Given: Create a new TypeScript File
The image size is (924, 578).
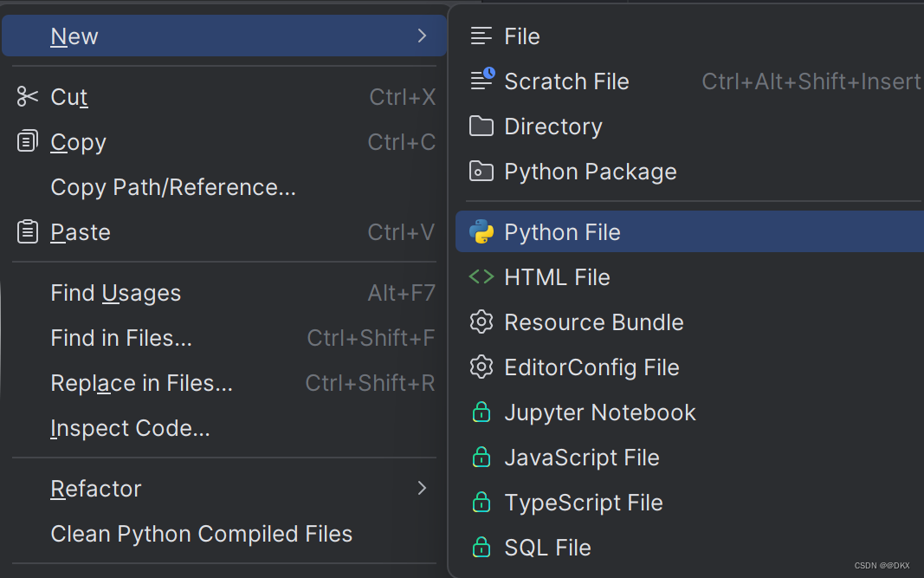Looking at the screenshot, I should (583, 502).
